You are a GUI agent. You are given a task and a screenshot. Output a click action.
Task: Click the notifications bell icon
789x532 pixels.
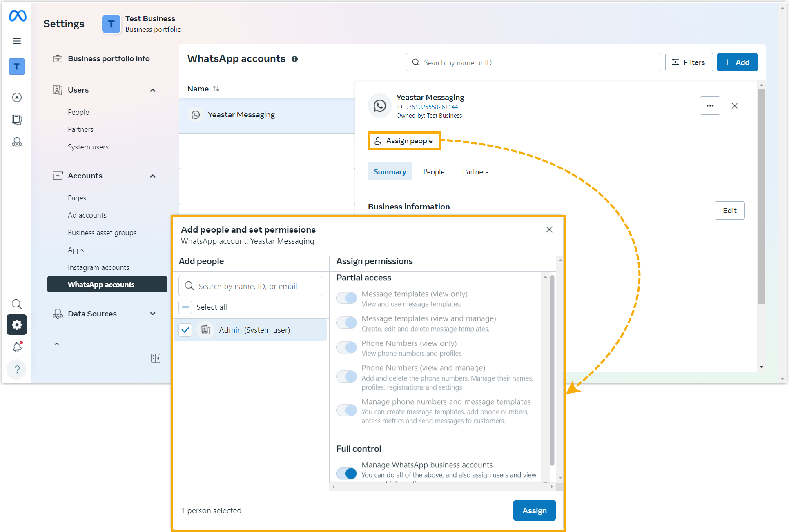[17, 347]
